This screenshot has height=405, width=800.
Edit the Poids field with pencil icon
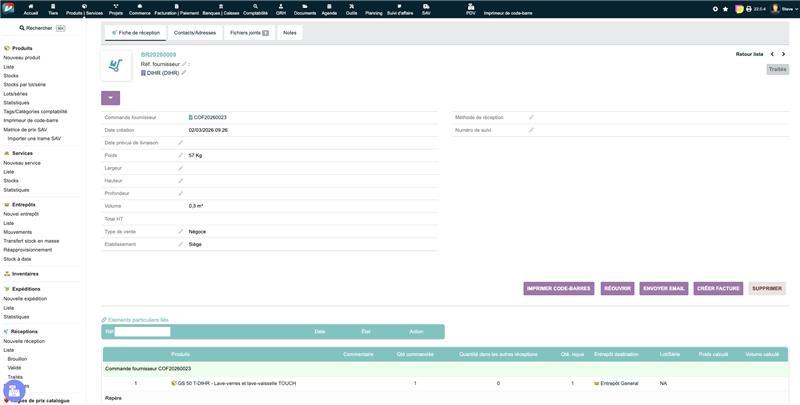click(x=181, y=156)
